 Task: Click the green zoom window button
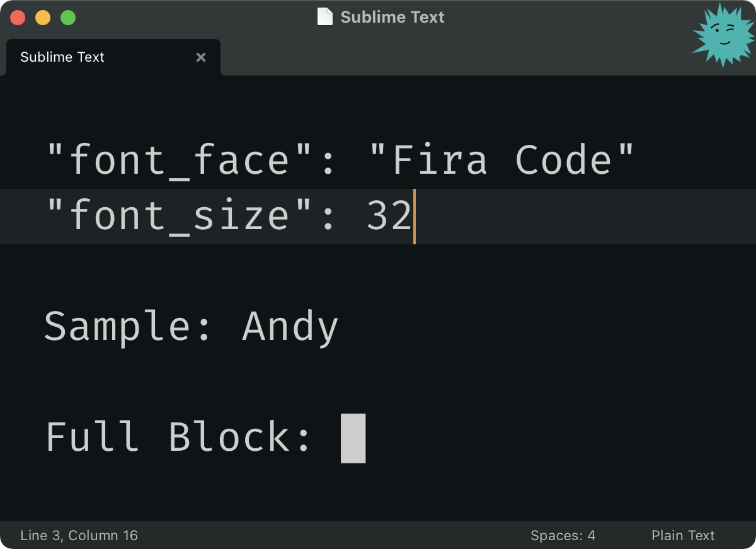pyautogui.click(x=68, y=18)
